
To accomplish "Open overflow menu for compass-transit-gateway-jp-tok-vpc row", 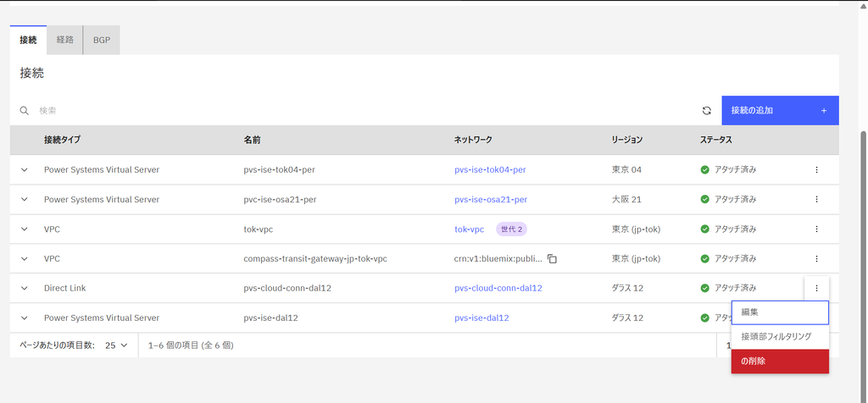I will pos(816,258).
